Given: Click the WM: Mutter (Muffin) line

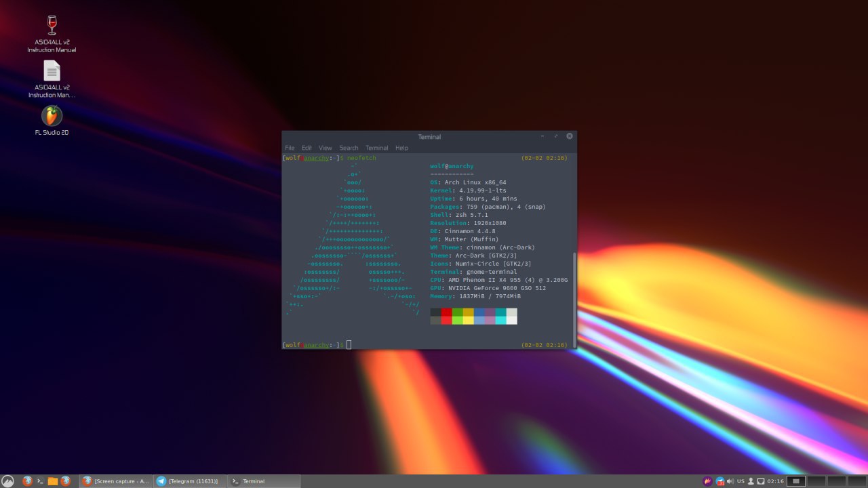Looking at the screenshot, I should coord(465,239).
